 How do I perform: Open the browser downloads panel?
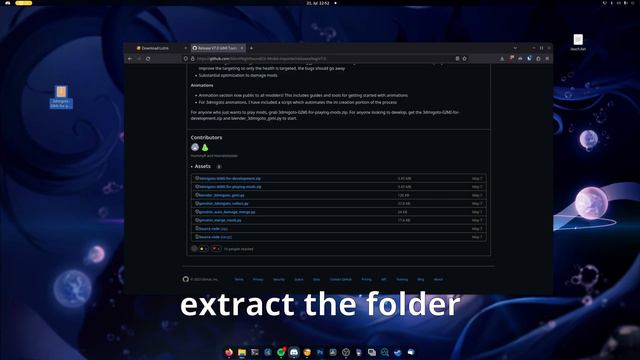coord(502,59)
